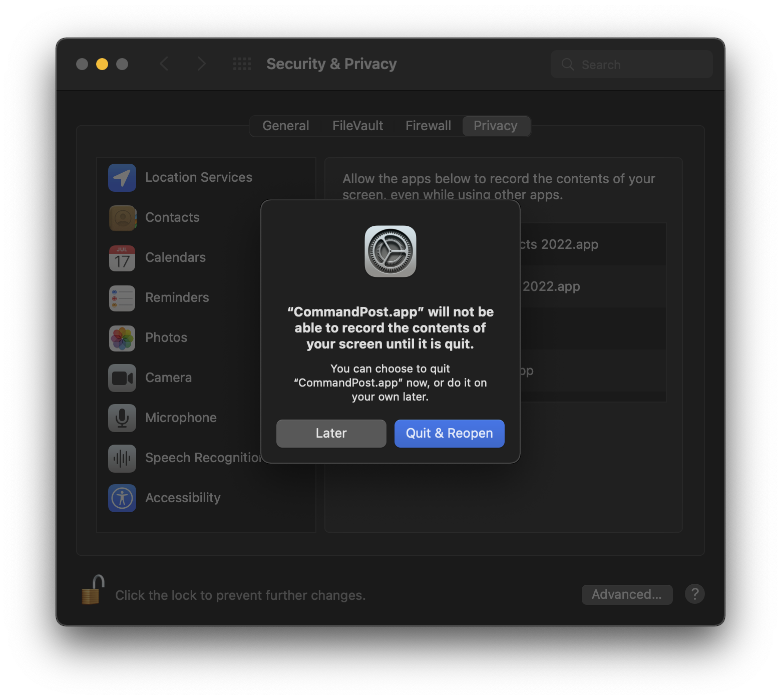Click the Location Services arrow icon
This screenshot has height=700, width=781.
pos(122,178)
